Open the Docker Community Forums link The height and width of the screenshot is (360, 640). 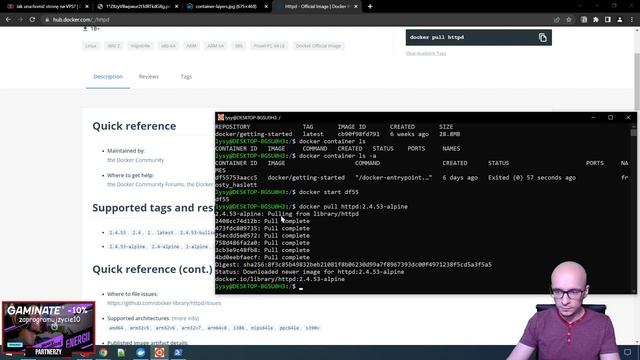pos(146,184)
